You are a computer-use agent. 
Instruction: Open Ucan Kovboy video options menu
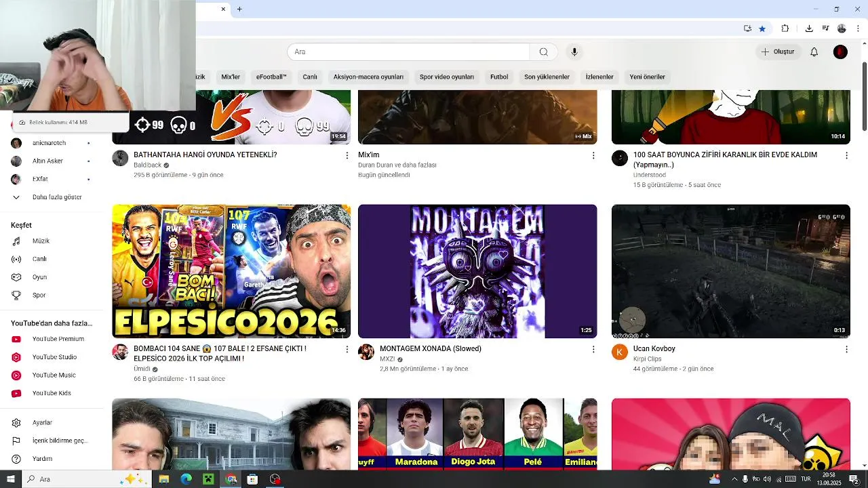(846, 349)
